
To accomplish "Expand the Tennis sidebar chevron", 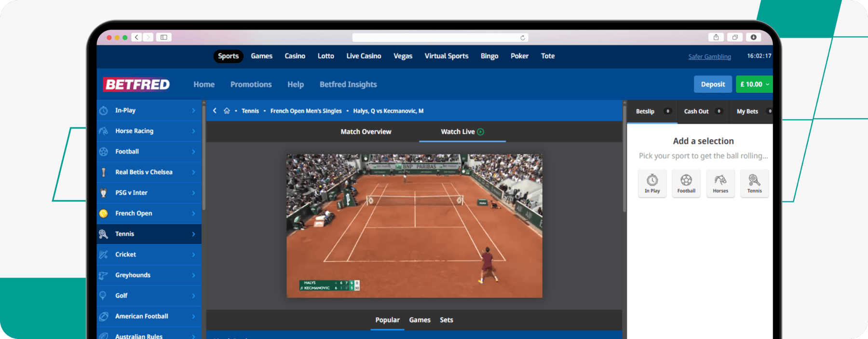I will coord(193,234).
